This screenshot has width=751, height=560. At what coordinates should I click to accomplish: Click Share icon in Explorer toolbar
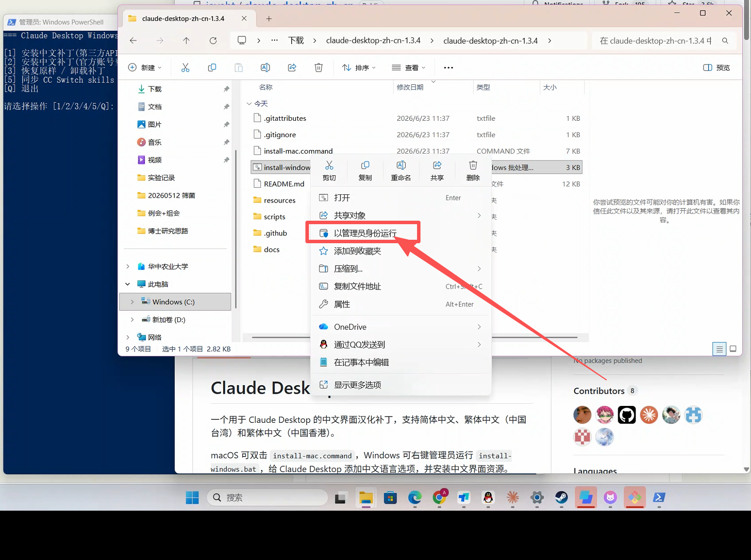292,68
